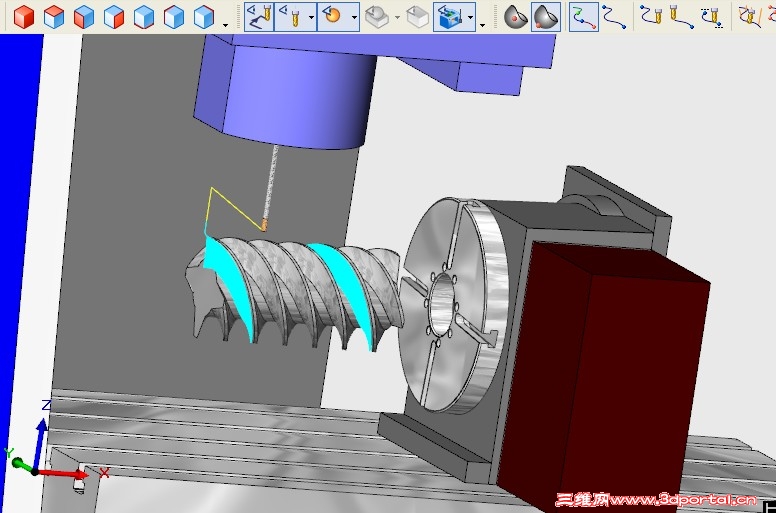Click the cutter with dashed segment icon
The image size is (776, 513).
[713, 17]
